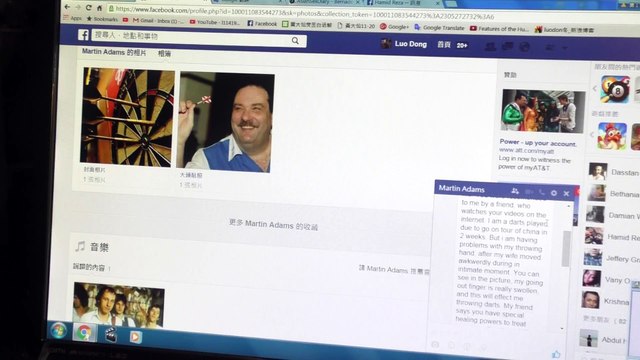Click the Facebook logo icon
The width and height of the screenshot is (640, 360).
83,35
